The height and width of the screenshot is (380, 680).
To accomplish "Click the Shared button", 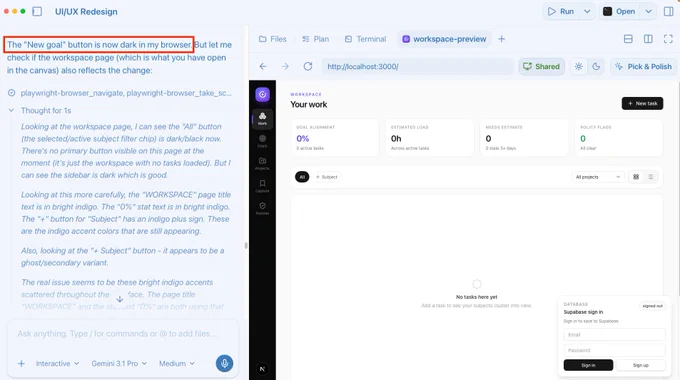I will [x=542, y=66].
